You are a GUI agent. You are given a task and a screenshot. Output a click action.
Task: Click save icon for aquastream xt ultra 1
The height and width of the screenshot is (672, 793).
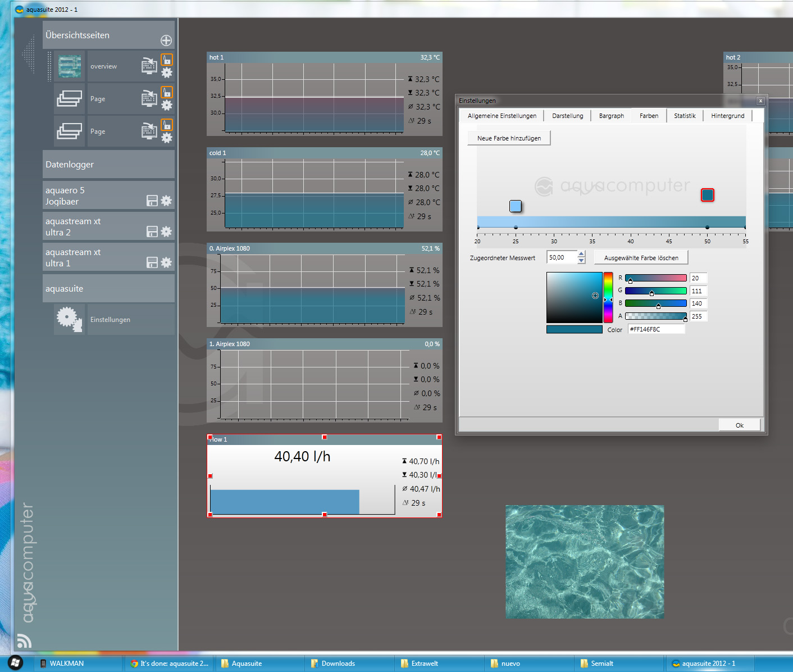pos(152,262)
